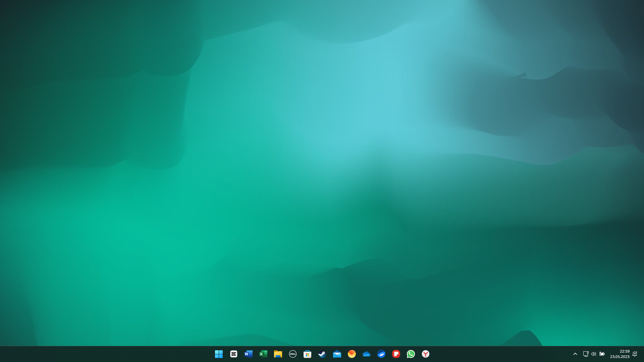
Task: Launch the My Dell app
Action: coord(293,354)
